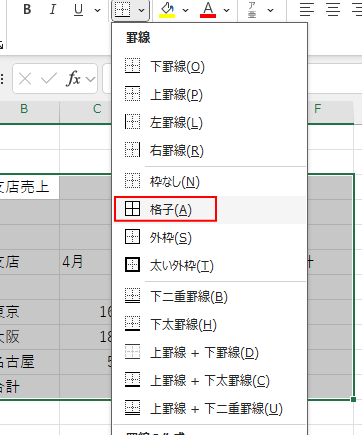This screenshot has width=362, height=435.
Task: Choose 太い外枠(T) thick outside border
Action: click(x=209, y=266)
